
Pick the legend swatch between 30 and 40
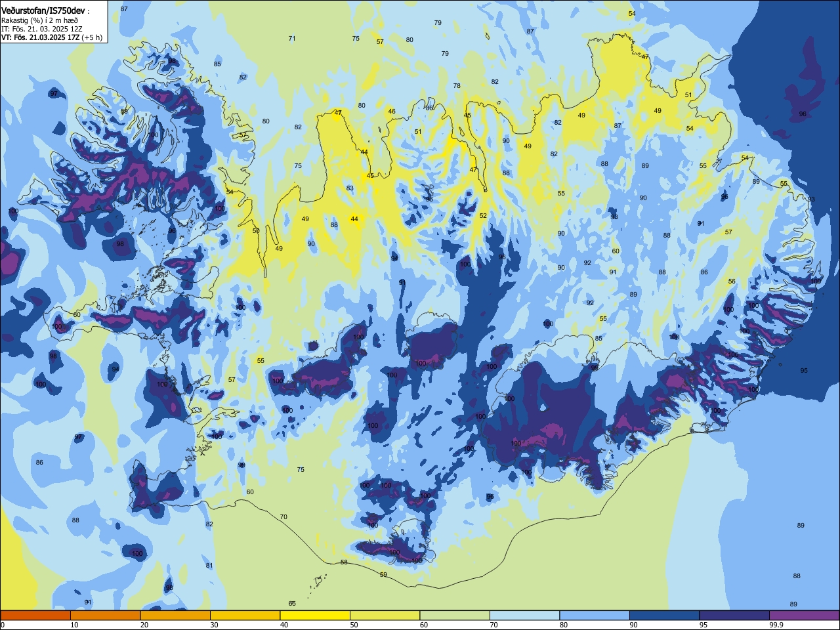click(245, 616)
